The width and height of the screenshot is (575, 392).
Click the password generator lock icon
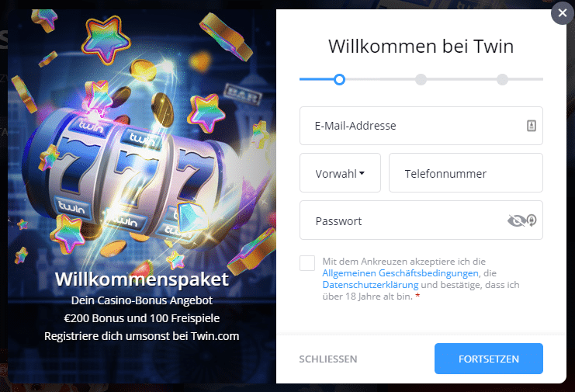click(x=532, y=220)
